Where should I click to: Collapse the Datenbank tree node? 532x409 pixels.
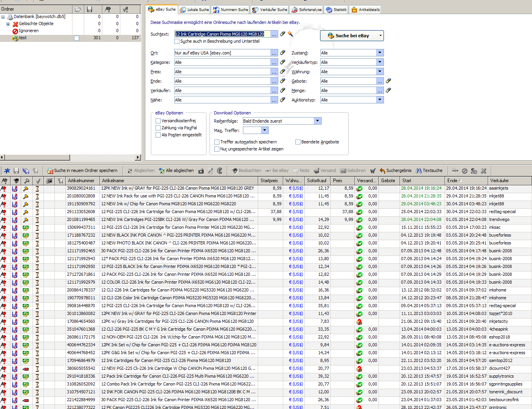[x=3, y=17]
